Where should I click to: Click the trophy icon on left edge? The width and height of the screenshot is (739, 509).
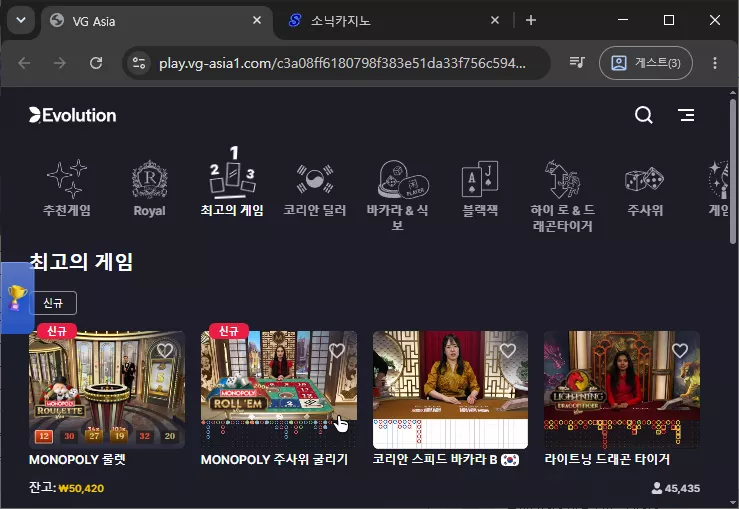click(17, 297)
